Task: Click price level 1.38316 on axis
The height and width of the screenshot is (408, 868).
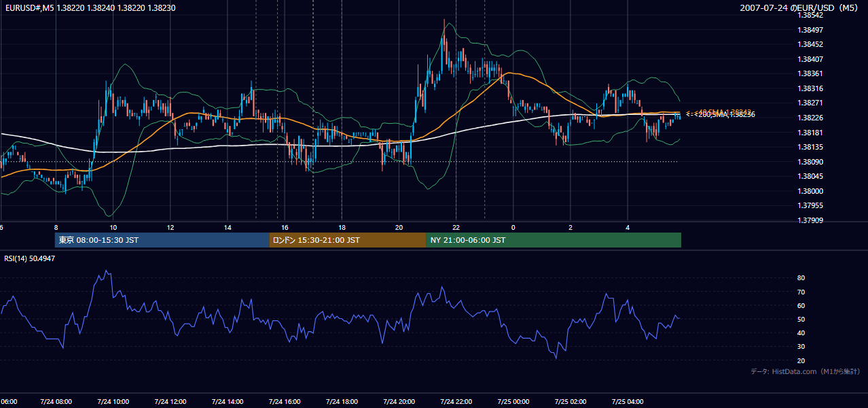Action: 812,88
